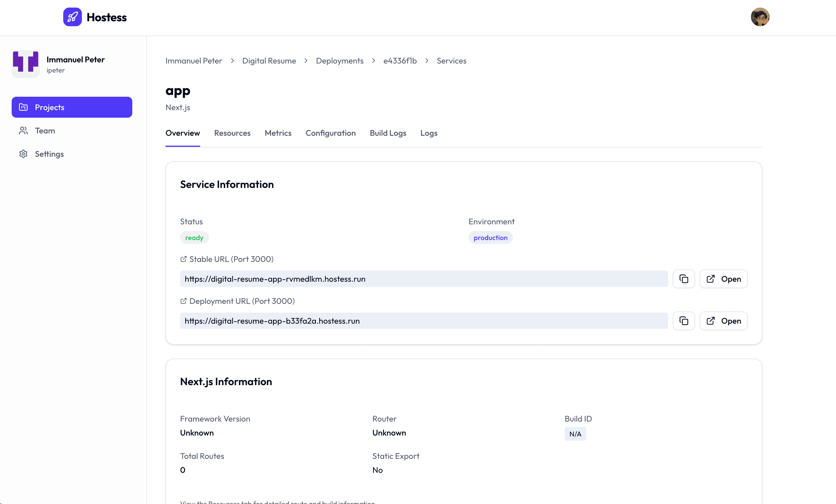Click the Router Unknown value
836x504 pixels.
[x=389, y=433]
